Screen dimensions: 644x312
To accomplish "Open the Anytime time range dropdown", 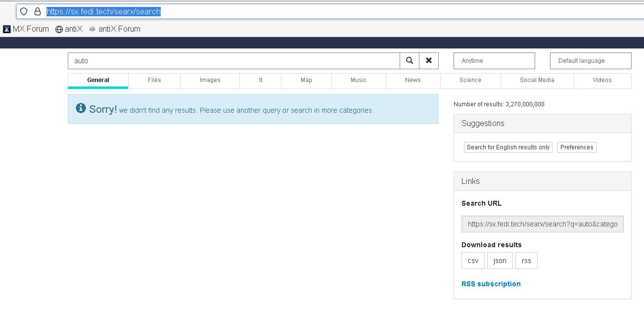I will 494,60.
